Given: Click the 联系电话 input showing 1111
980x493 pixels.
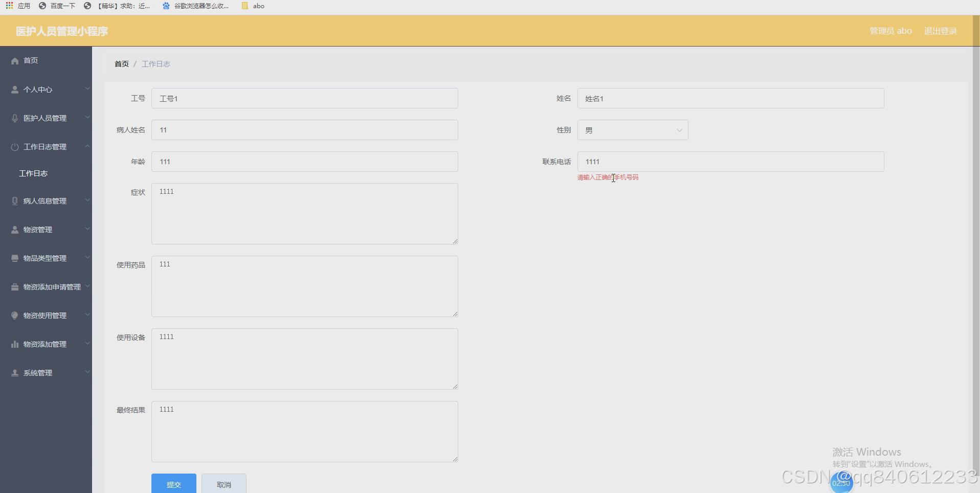Looking at the screenshot, I should pos(731,162).
